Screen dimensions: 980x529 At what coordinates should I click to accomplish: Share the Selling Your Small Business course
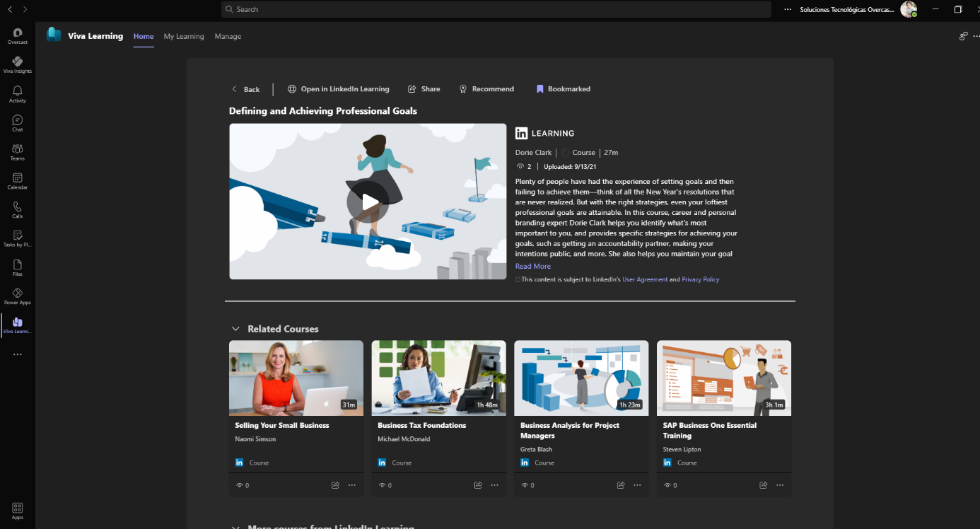pyautogui.click(x=335, y=485)
